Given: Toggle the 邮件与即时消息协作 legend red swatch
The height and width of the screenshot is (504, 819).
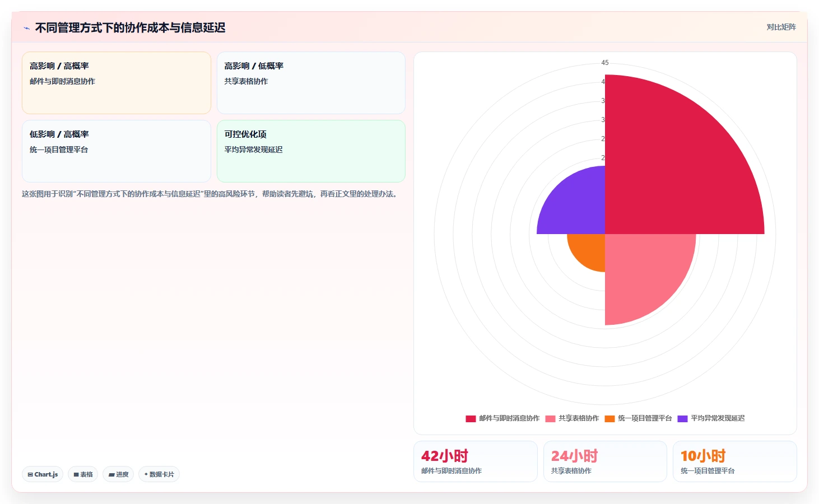Looking at the screenshot, I should [471, 418].
